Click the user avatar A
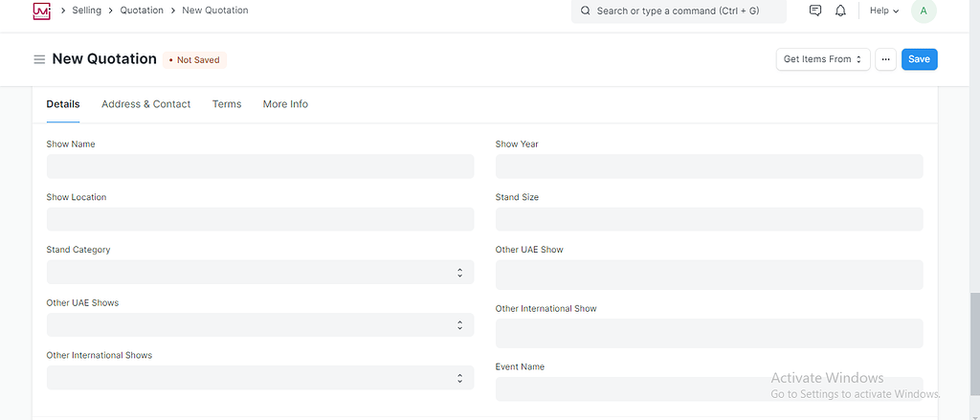Viewport: 980px width, 420px height. coord(923,11)
